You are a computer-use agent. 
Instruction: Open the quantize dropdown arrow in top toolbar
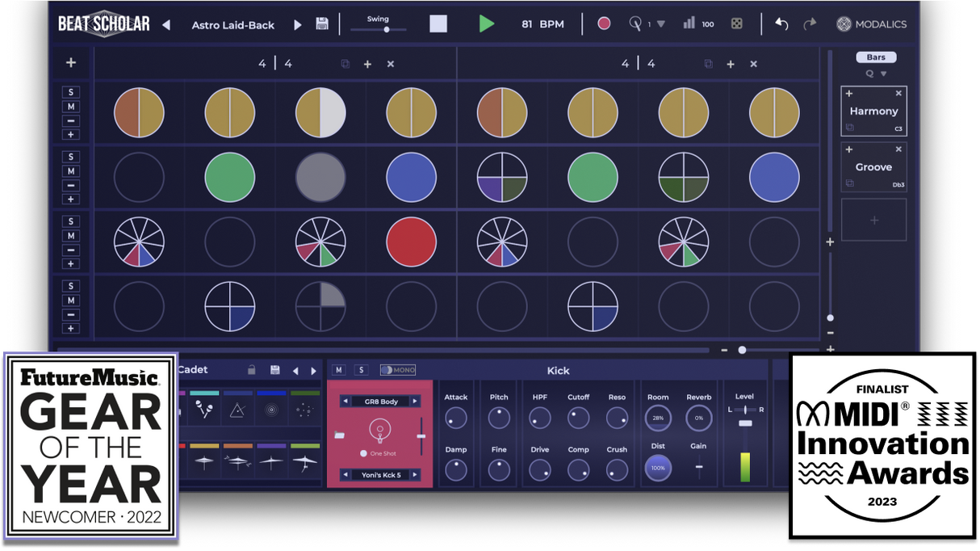pyautogui.click(x=660, y=24)
